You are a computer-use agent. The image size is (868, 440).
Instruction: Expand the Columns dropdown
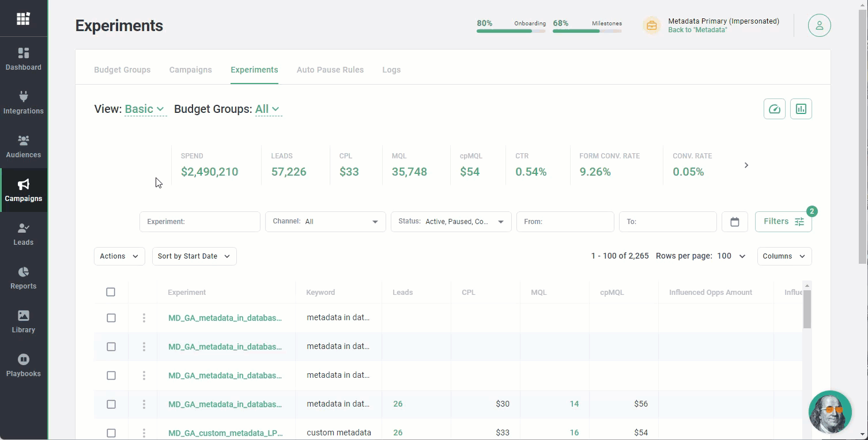[783, 256]
